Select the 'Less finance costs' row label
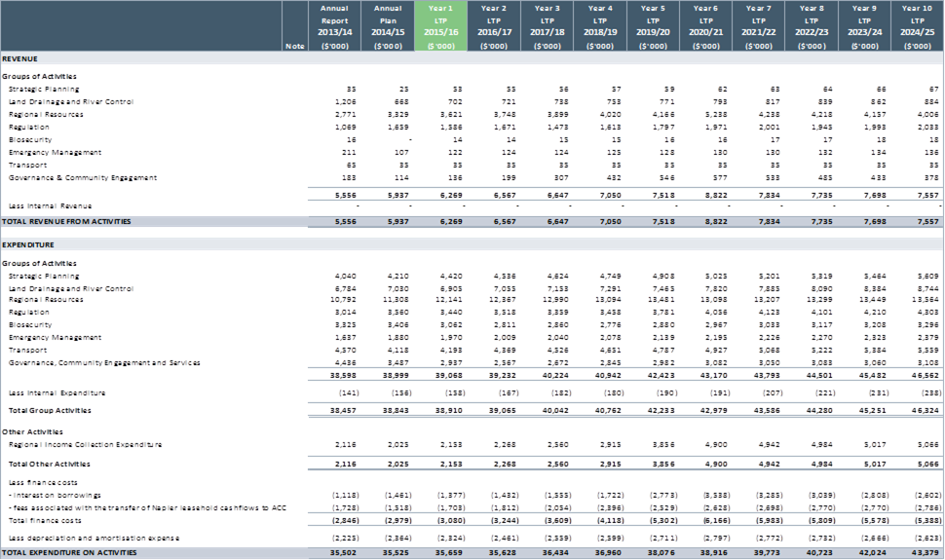Viewport: 945px width, 560px height. pos(43,483)
